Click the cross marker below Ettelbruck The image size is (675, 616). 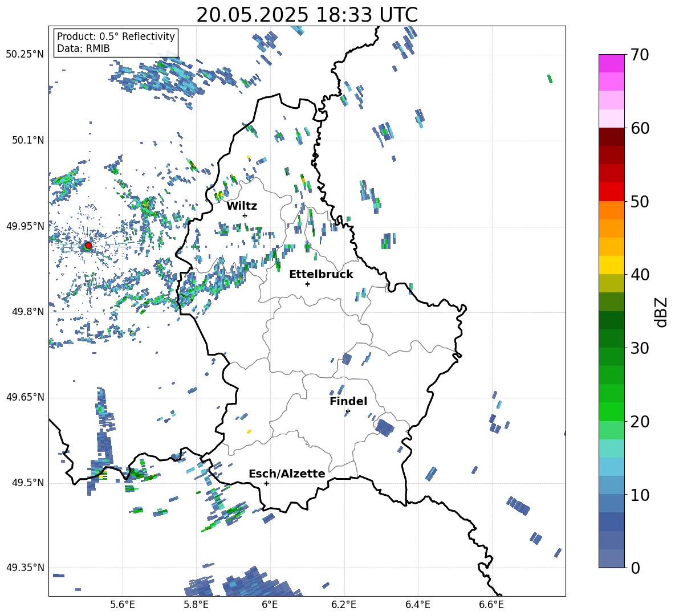(x=307, y=284)
